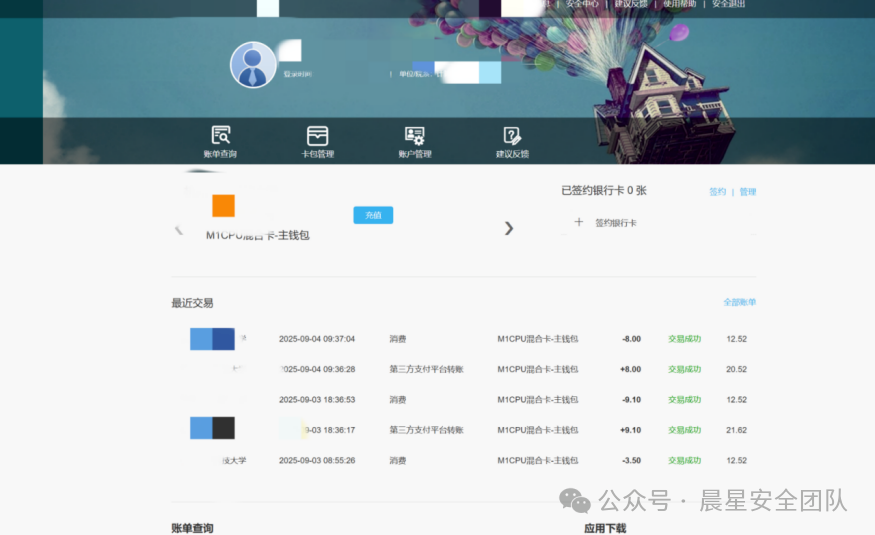Show next card with right chevron arrow
The image size is (875, 535).
508,228
